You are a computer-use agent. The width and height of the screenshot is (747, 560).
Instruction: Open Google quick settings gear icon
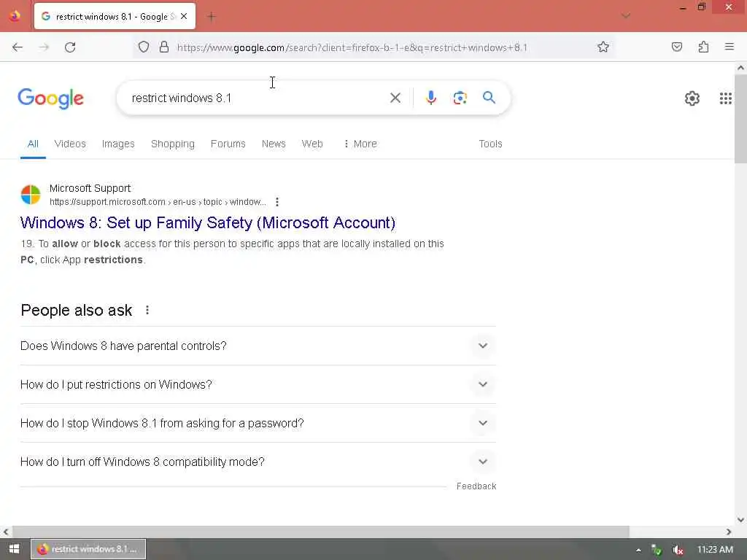tap(692, 98)
